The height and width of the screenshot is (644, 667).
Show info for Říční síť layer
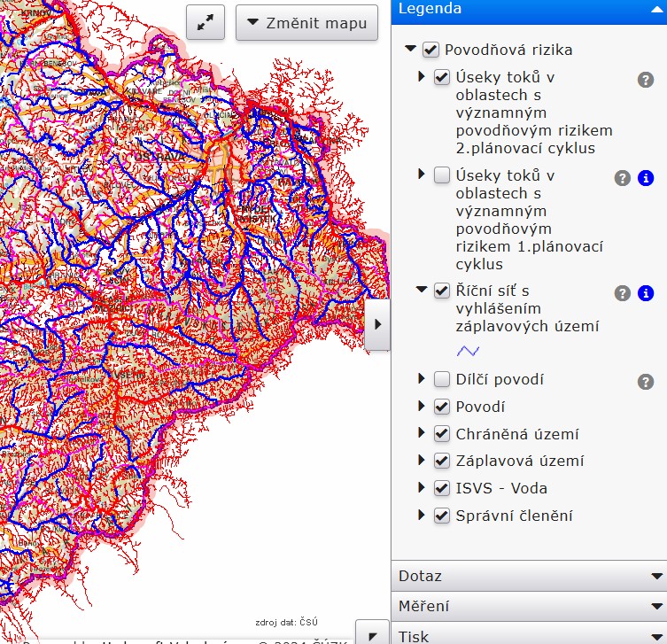[x=646, y=293]
